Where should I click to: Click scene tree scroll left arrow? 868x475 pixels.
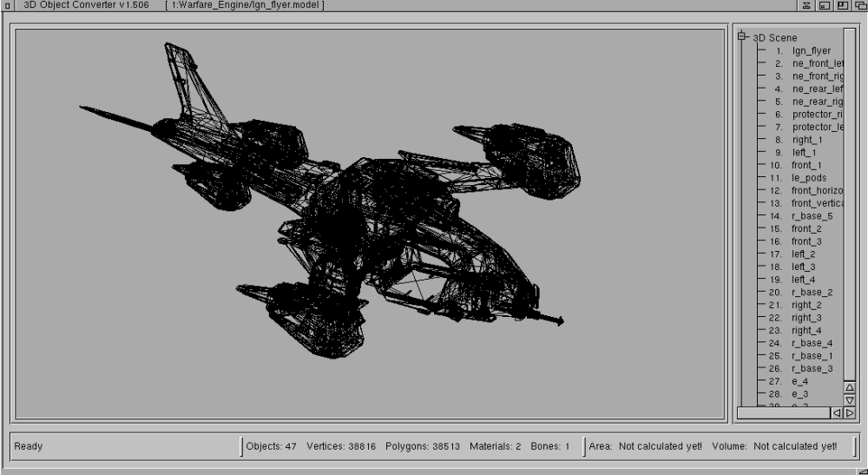click(x=838, y=413)
